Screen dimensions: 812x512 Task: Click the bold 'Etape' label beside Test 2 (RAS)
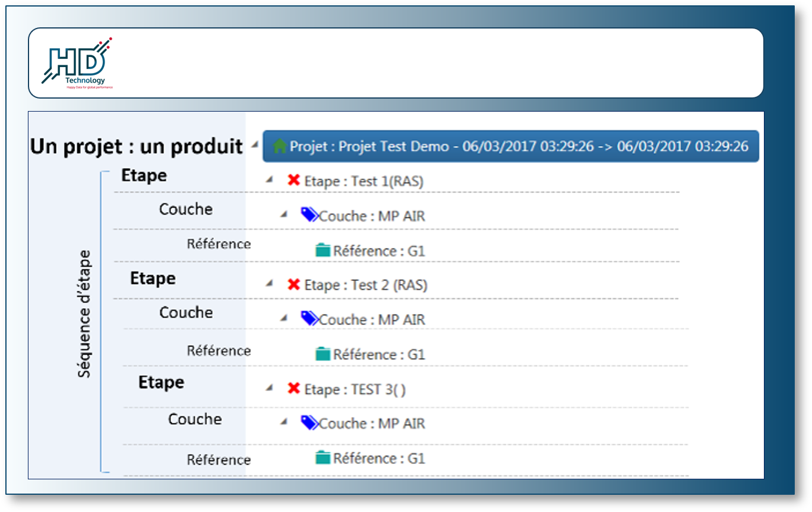(x=153, y=278)
